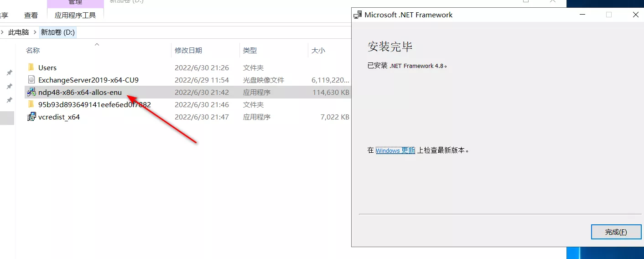
Task: Open the 应用程序工具 ribbon tab
Action: tap(75, 15)
